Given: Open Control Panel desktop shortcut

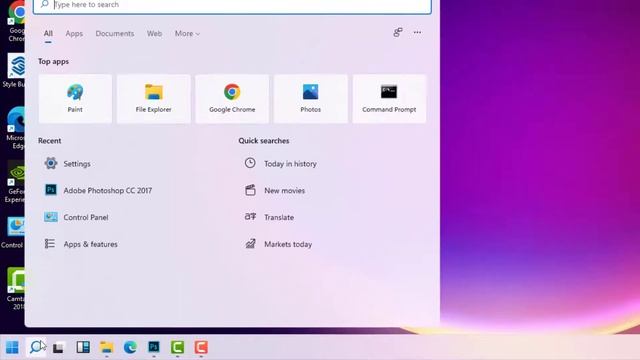Looking at the screenshot, I should pyautogui.click(x=12, y=233).
